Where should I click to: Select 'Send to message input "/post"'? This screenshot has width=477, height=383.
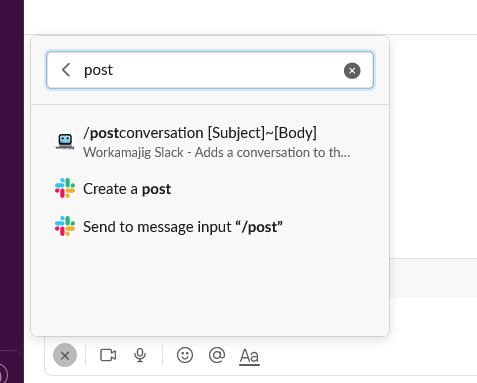click(210, 227)
